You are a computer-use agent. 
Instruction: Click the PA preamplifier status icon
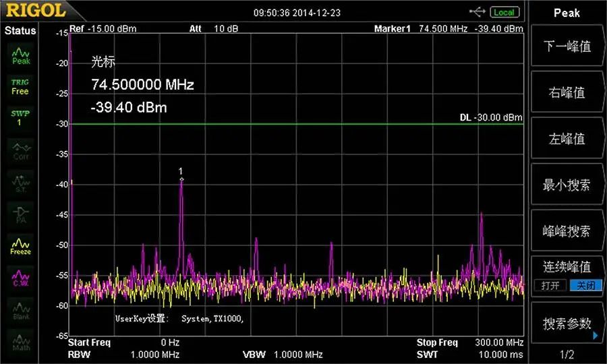point(20,215)
